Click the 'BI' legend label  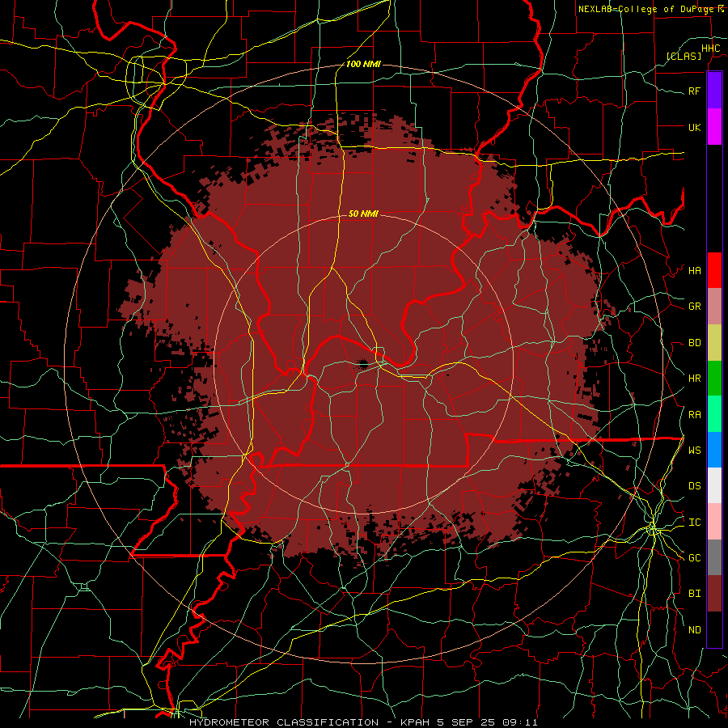tap(694, 594)
